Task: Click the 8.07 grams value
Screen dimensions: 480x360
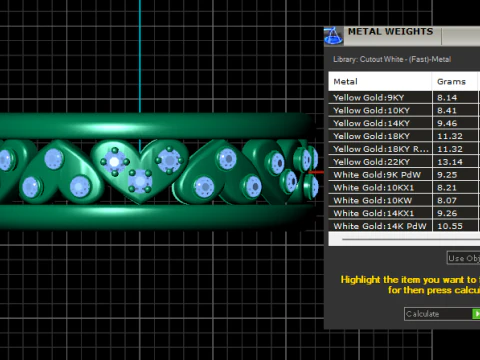Action: coord(447,200)
